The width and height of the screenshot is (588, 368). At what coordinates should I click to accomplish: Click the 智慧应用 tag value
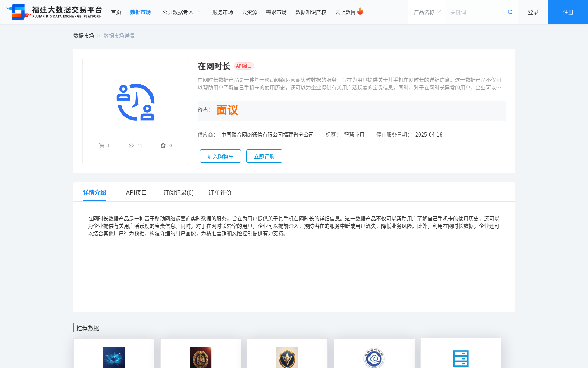(x=354, y=135)
